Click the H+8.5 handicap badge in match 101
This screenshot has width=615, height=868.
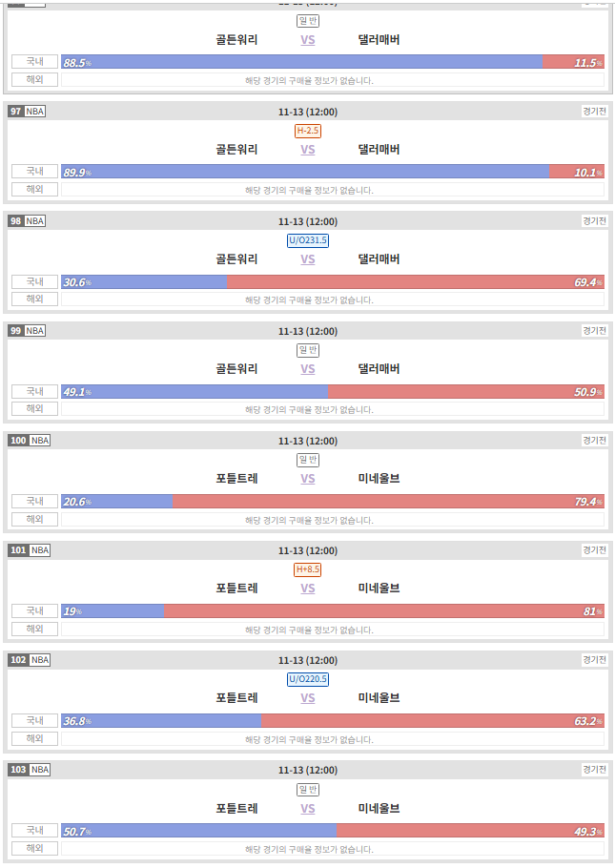(308, 569)
